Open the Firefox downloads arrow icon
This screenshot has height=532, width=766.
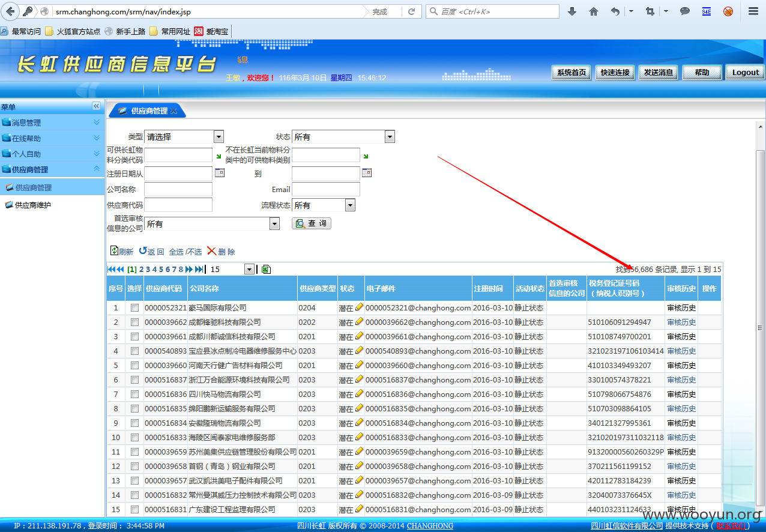(x=572, y=11)
